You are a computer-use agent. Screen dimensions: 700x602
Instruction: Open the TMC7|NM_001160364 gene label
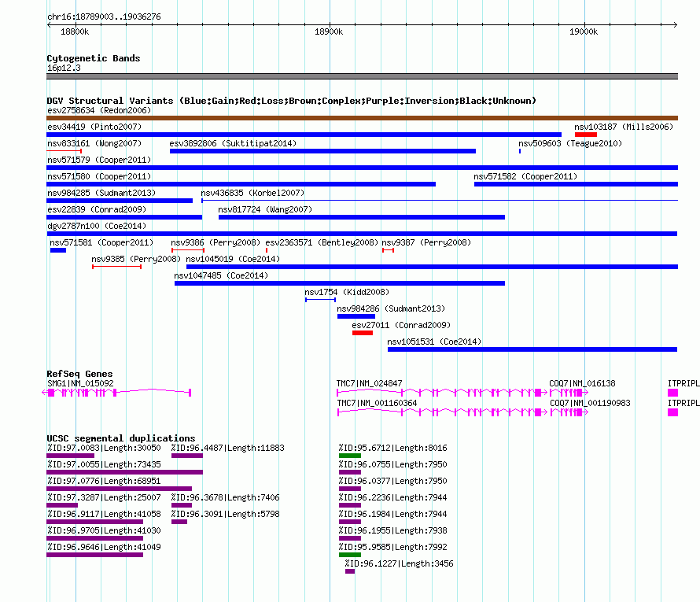[376, 403]
